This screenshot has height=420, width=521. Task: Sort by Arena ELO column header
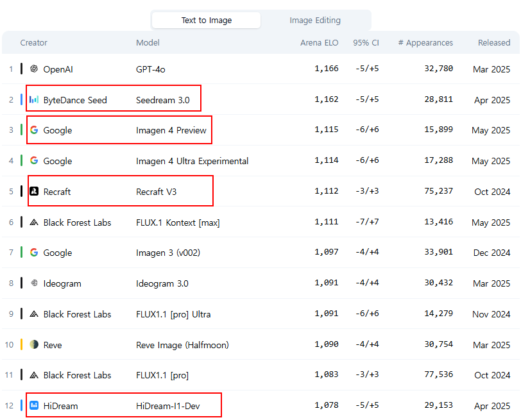[x=320, y=43]
